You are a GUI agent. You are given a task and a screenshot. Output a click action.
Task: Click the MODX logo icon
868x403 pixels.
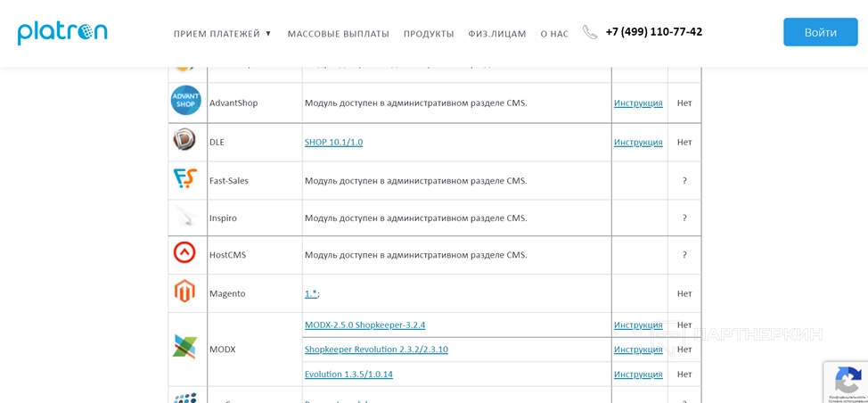tap(184, 347)
